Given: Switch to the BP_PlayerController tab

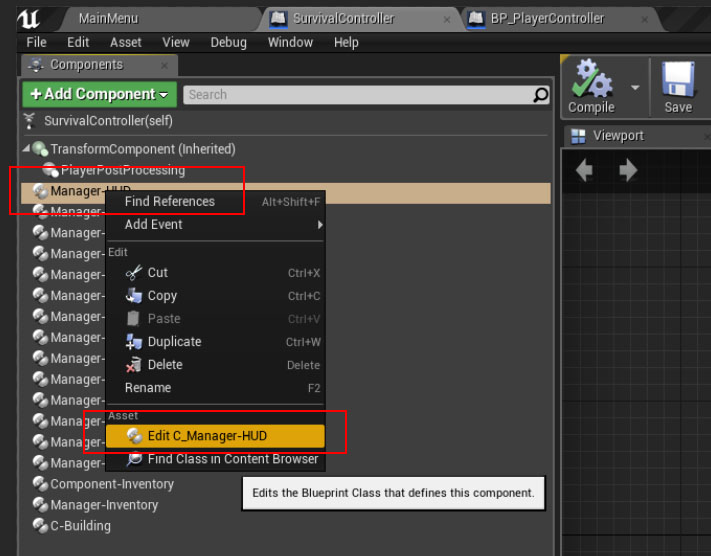Looking at the screenshot, I should click(546, 18).
